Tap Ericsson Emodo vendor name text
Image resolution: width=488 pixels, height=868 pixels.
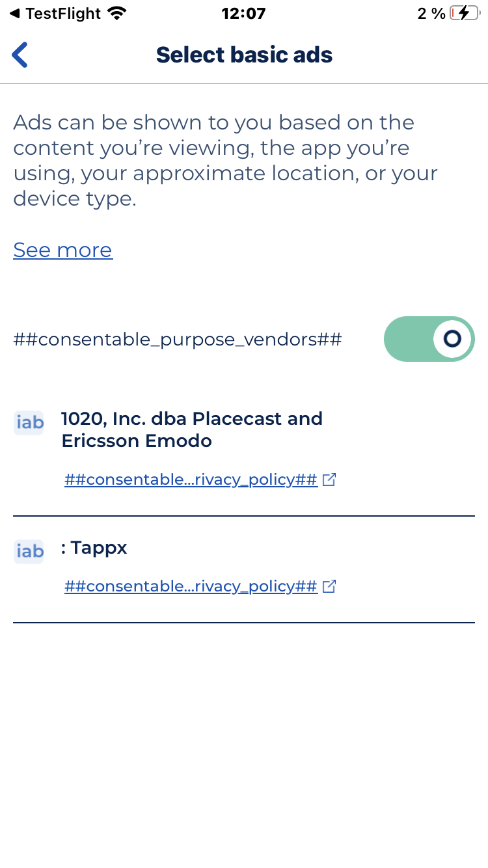(x=137, y=441)
